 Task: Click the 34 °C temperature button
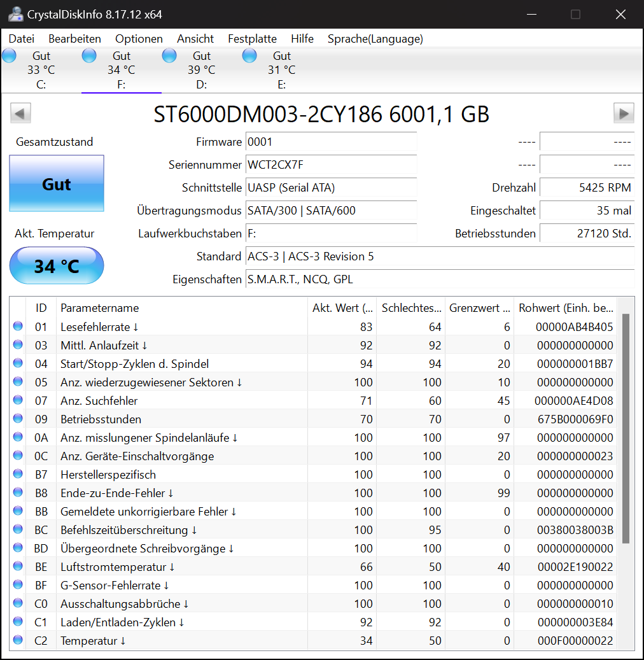(x=57, y=265)
